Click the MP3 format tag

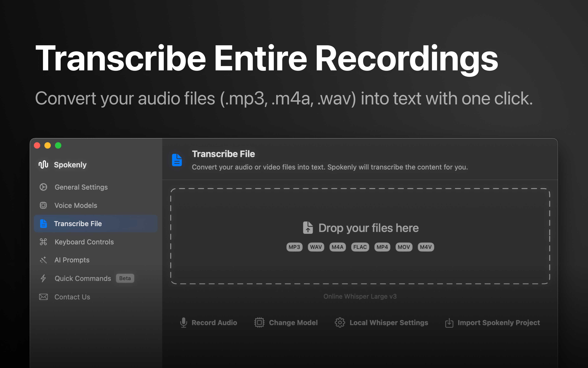pos(294,247)
